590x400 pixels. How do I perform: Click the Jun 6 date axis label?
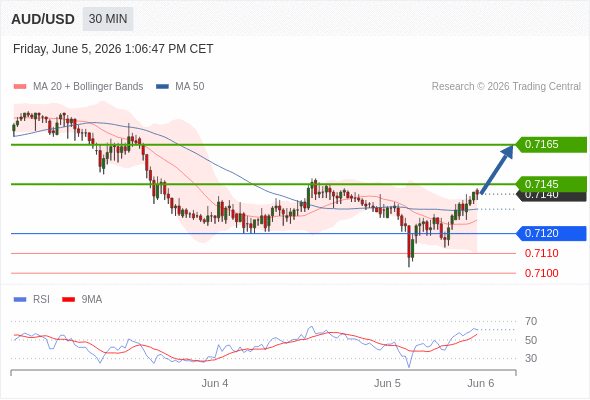[481, 383]
